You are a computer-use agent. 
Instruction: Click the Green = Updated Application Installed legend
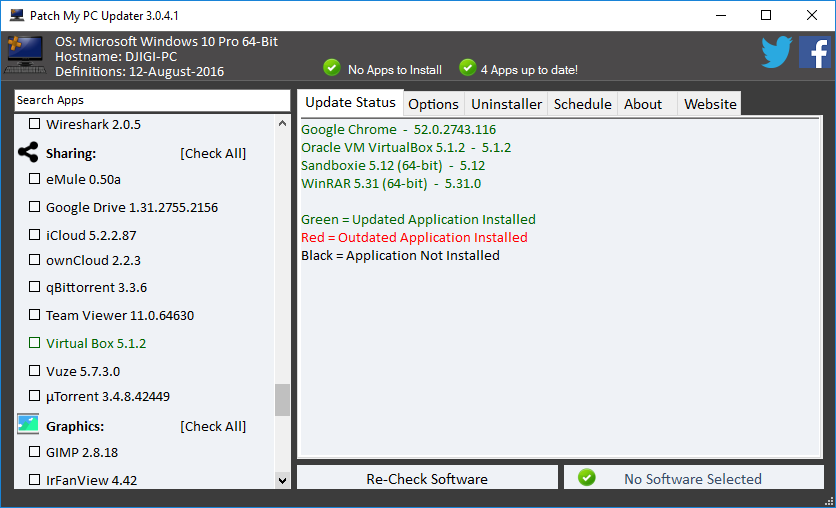419,220
